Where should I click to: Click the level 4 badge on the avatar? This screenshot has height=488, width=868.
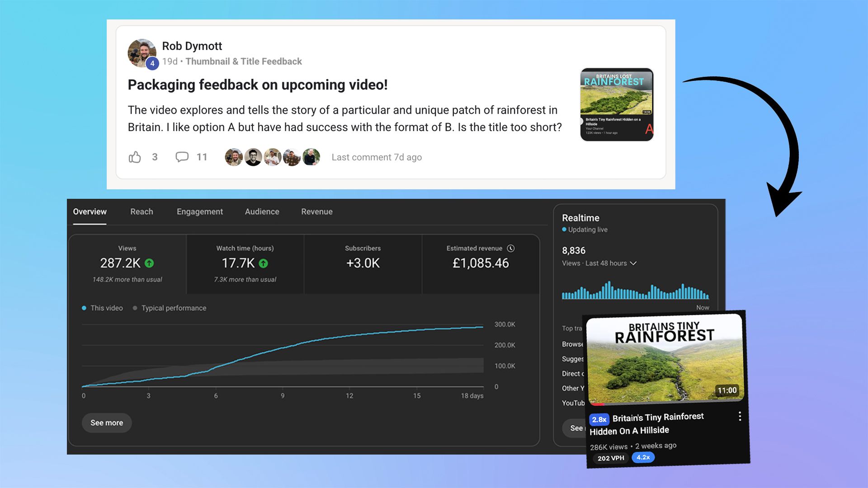point(152,63)
